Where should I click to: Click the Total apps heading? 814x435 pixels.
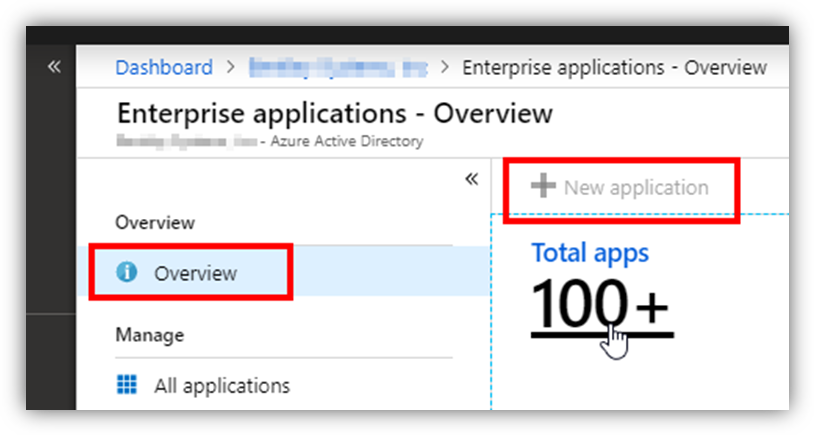590,253
